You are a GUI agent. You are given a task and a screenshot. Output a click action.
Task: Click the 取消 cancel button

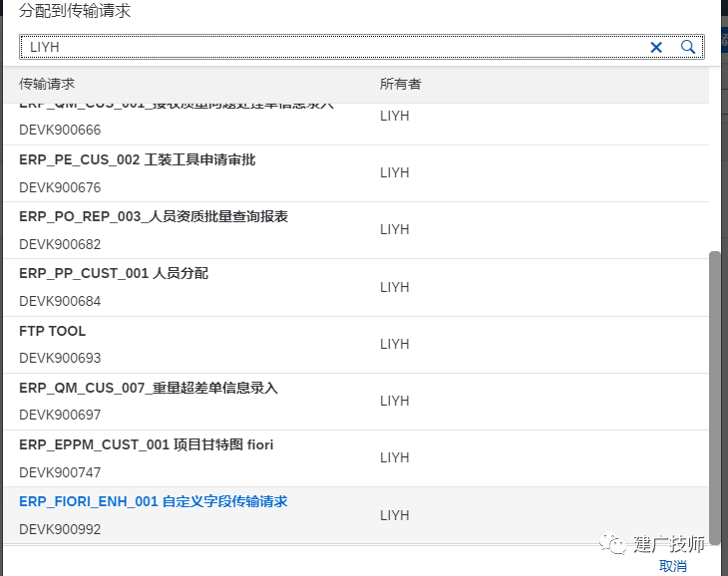[x=673, y=566]
